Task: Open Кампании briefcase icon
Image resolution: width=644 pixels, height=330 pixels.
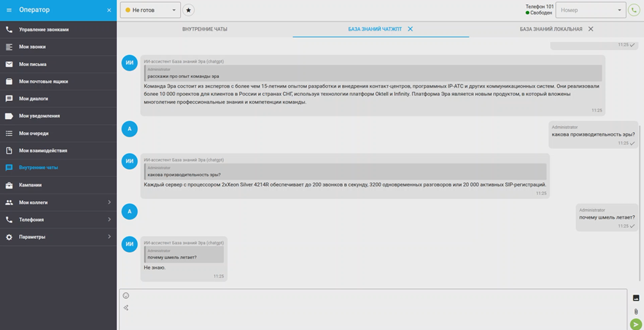Action: pyautogui.click(x=9, y=185)
